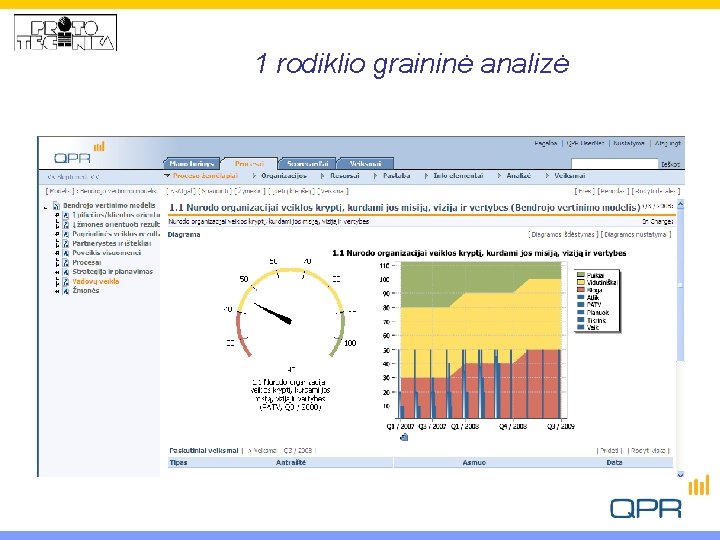Open the Analizė submenu item

tap(518, 176)
